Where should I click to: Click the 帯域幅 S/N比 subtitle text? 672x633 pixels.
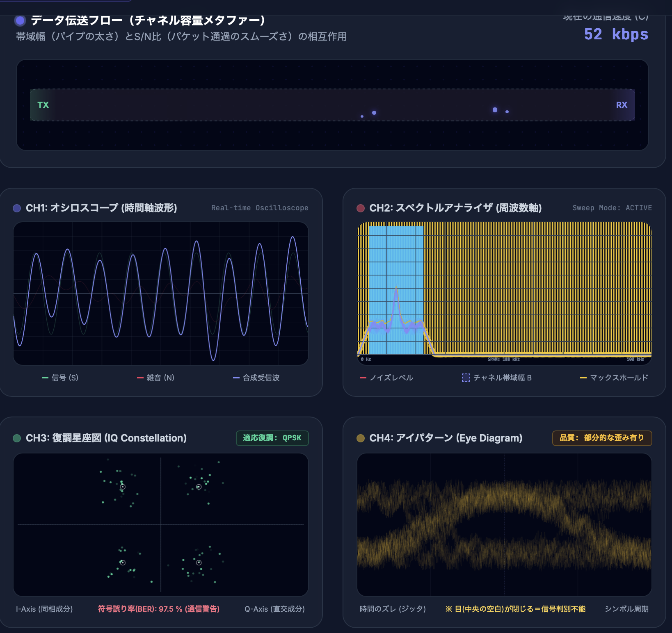(x=181, y=36)
